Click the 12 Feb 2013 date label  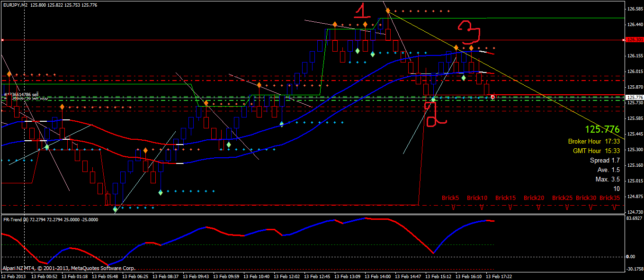(x=14, y=276)
